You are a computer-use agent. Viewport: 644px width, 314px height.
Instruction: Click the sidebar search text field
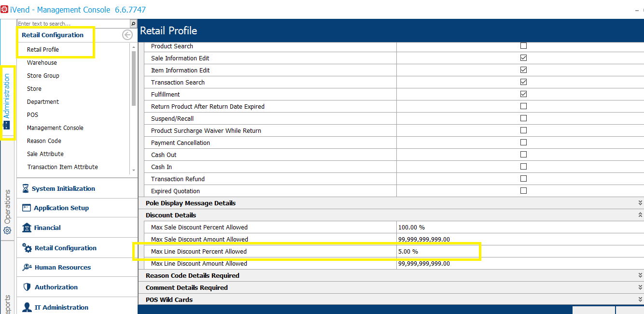point(73,24)
